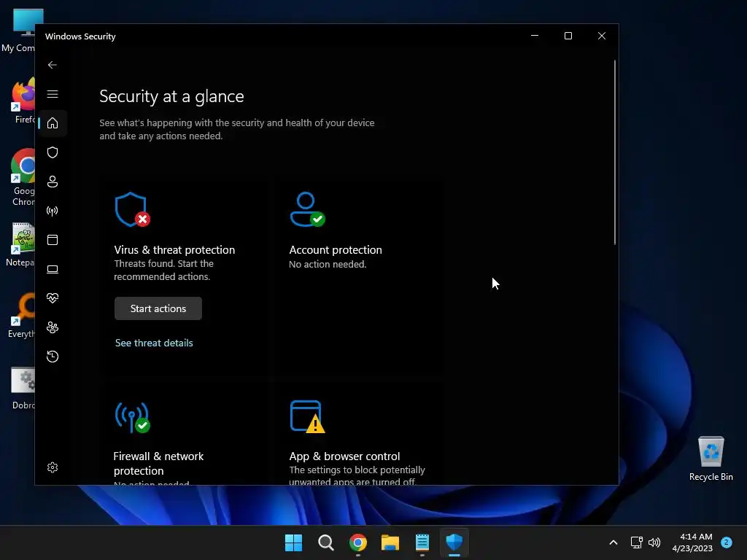The image size is (747, 560).
Task: Click 'Security at a glance' title
Action: click(x=171, y=97)
